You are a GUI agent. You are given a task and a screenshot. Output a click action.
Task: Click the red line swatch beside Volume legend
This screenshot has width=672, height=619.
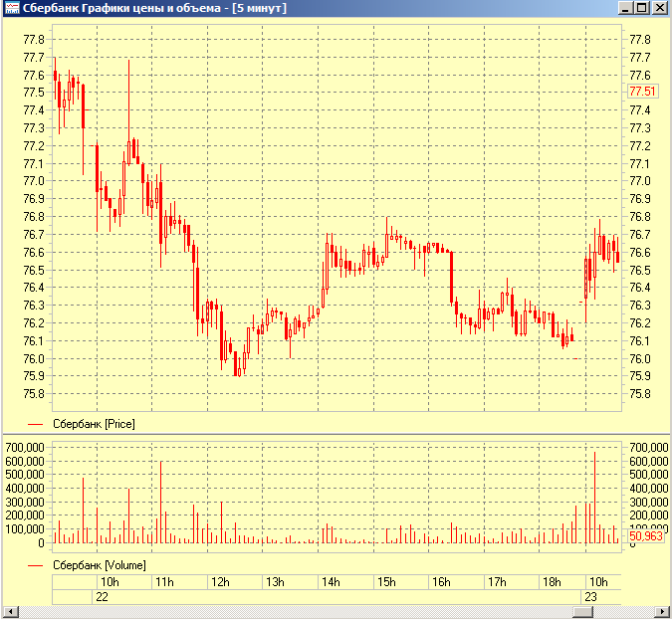point(37,565)
